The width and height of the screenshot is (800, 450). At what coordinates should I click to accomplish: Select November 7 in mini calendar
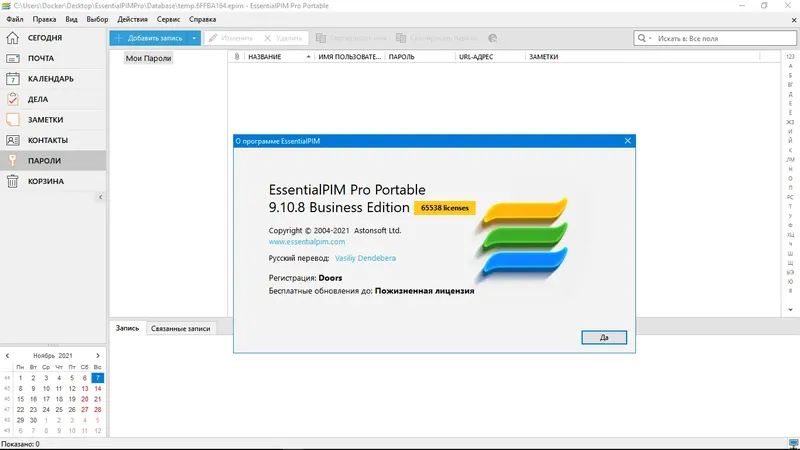tap(97, 378)
